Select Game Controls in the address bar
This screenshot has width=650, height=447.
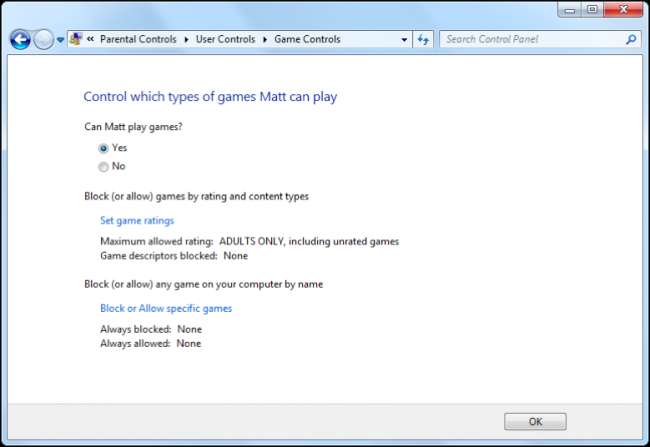coord(306,40)
